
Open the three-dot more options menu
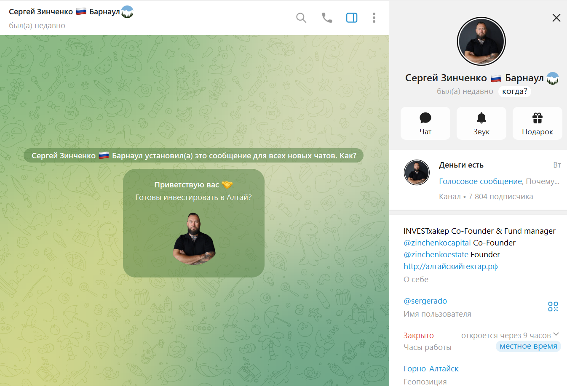coord(374,18)
